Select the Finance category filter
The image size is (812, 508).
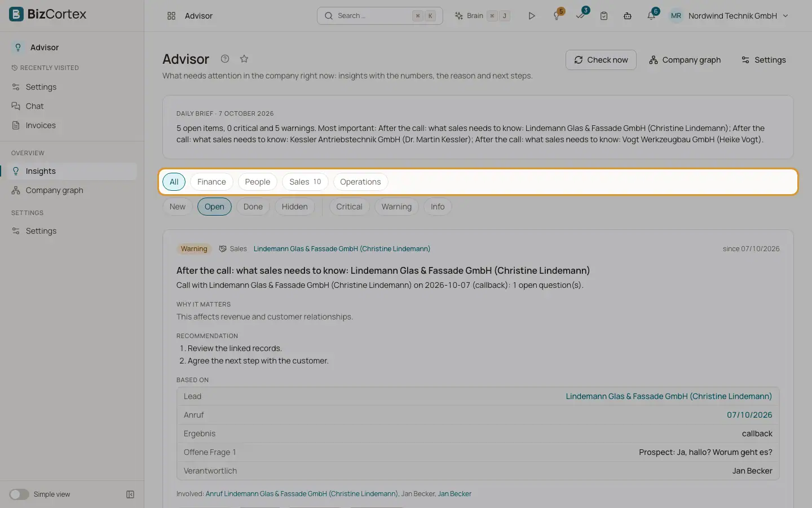pos(211,182)
